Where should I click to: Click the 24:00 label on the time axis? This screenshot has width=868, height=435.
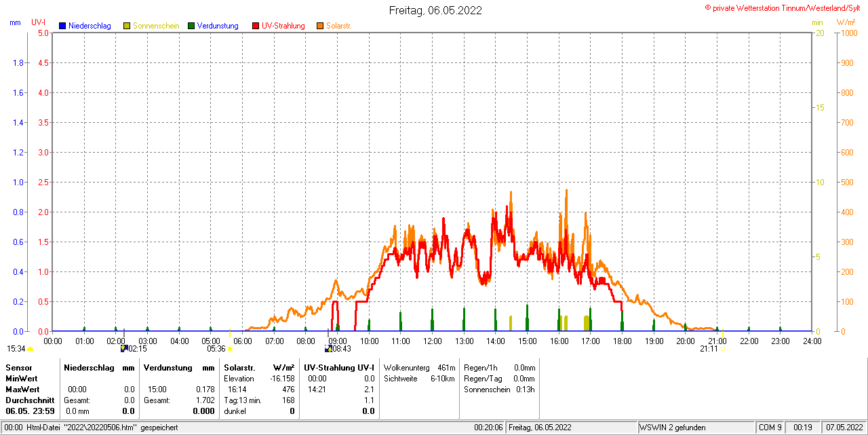[x=812, y=341]
